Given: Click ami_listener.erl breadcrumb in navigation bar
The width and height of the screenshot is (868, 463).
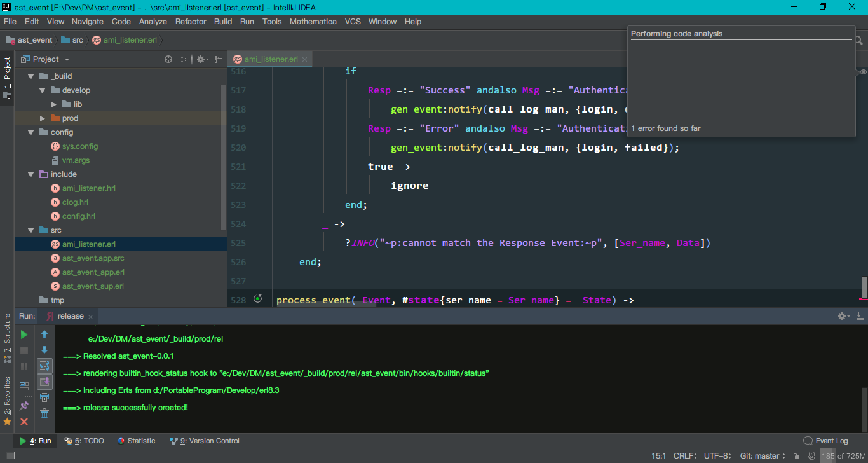Looking at the screenshot, I should pos(125,40).
